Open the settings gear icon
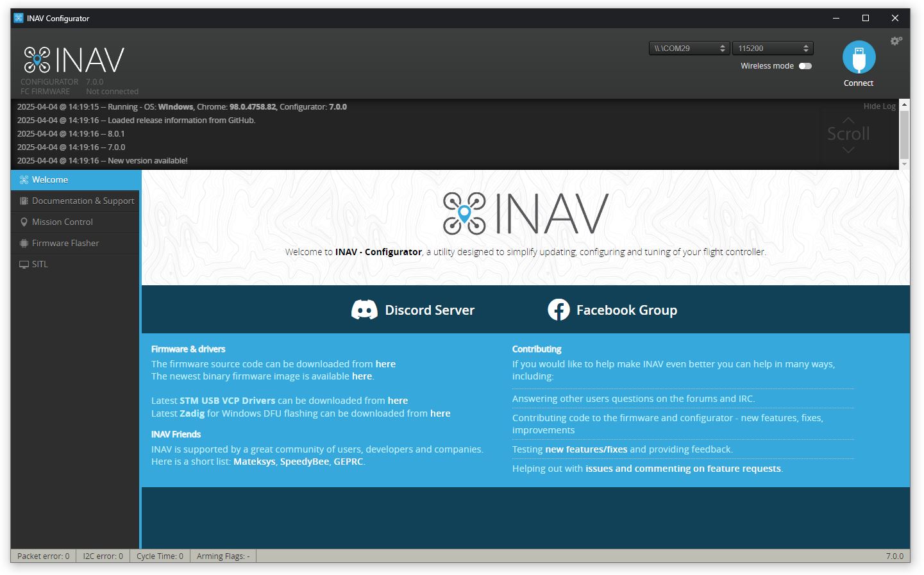The width and height of the screenshot is (924, 575). pos(896,41)
